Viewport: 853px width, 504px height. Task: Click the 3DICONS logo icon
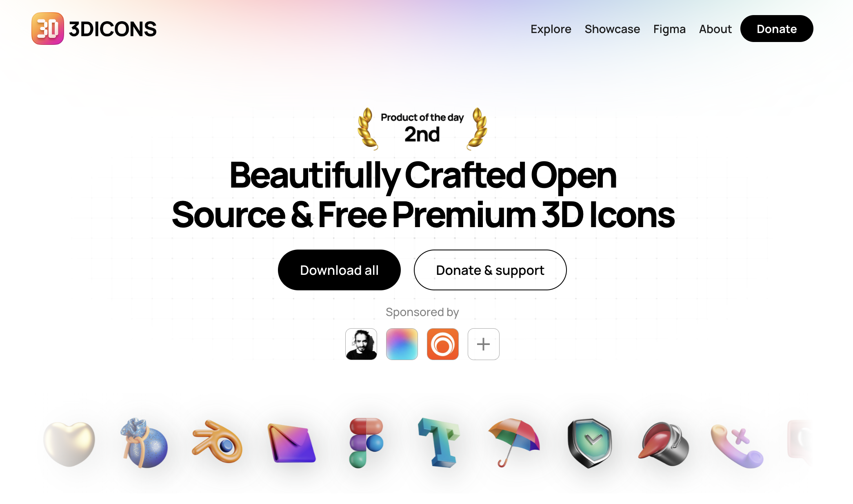click(48, 29)
